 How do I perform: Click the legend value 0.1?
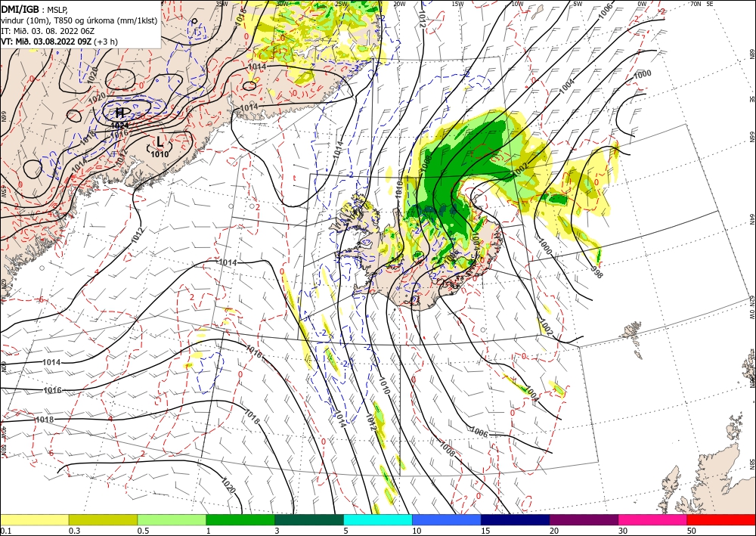[5, 531]
